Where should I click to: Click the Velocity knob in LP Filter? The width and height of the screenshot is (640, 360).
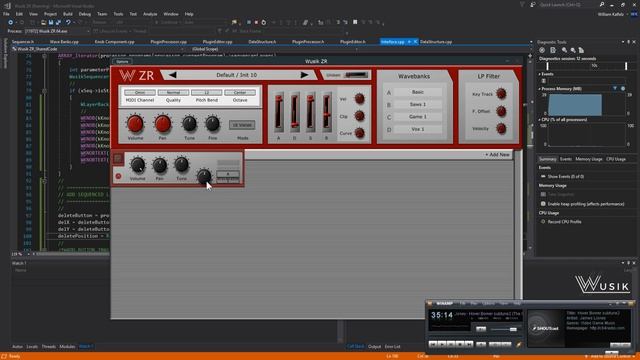point(501,129)
